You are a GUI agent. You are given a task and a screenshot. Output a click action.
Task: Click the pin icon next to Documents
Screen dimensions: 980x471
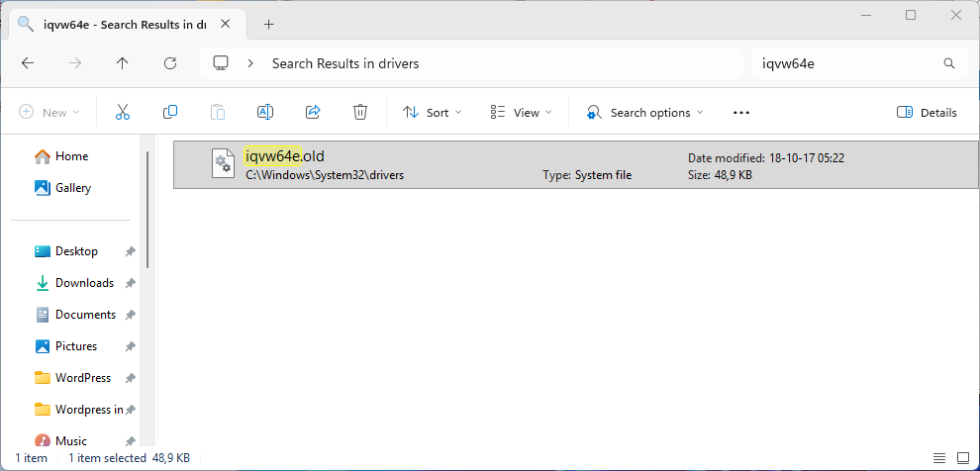click(x=130, y=316)
